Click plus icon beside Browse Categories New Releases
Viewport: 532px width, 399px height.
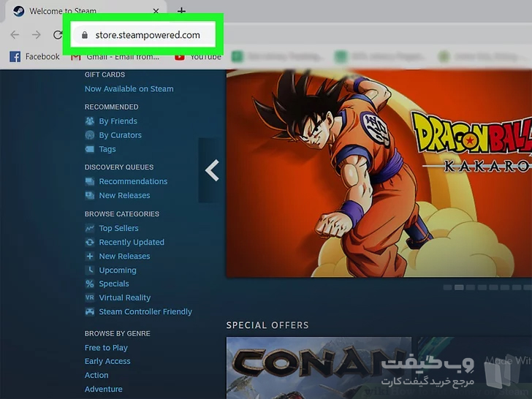click(x=90, y=256)
